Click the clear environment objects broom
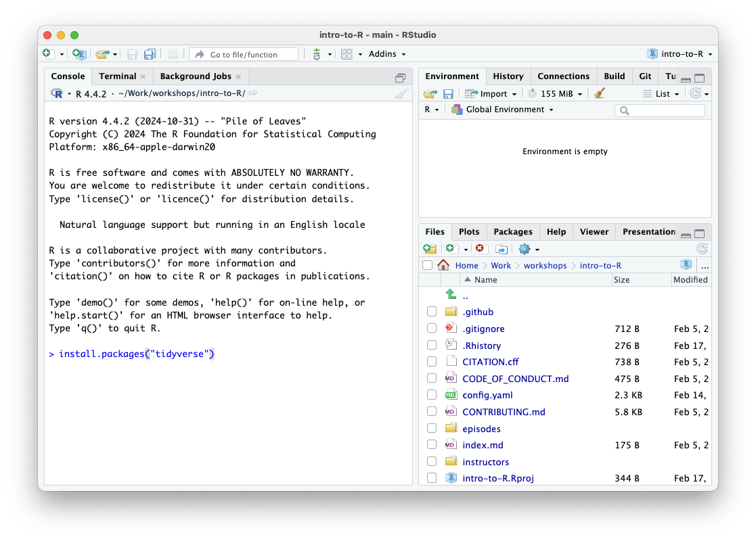Viewport: 756px width, 541px height. click(x=599, y=94)
